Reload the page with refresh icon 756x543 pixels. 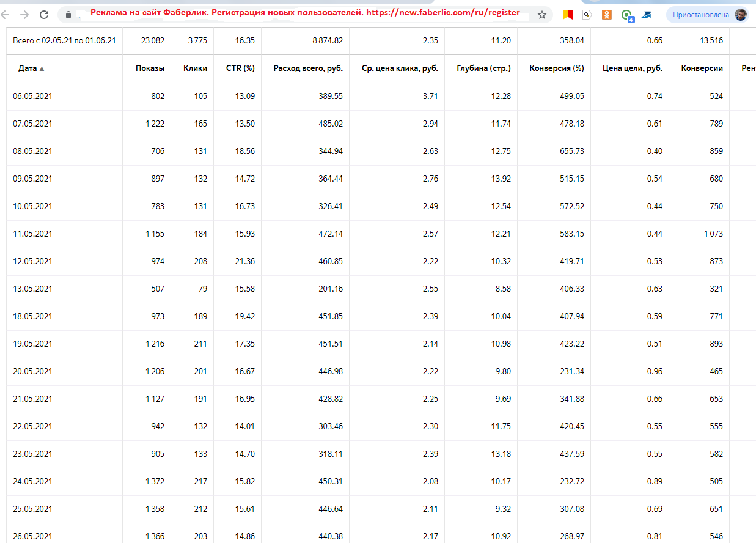[44, 14]
